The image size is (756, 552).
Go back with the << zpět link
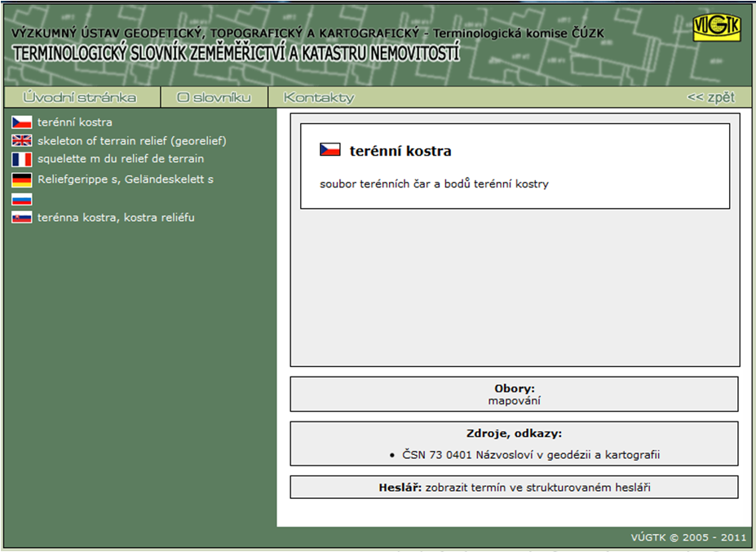pyautogui.click(x=710, y=97)
